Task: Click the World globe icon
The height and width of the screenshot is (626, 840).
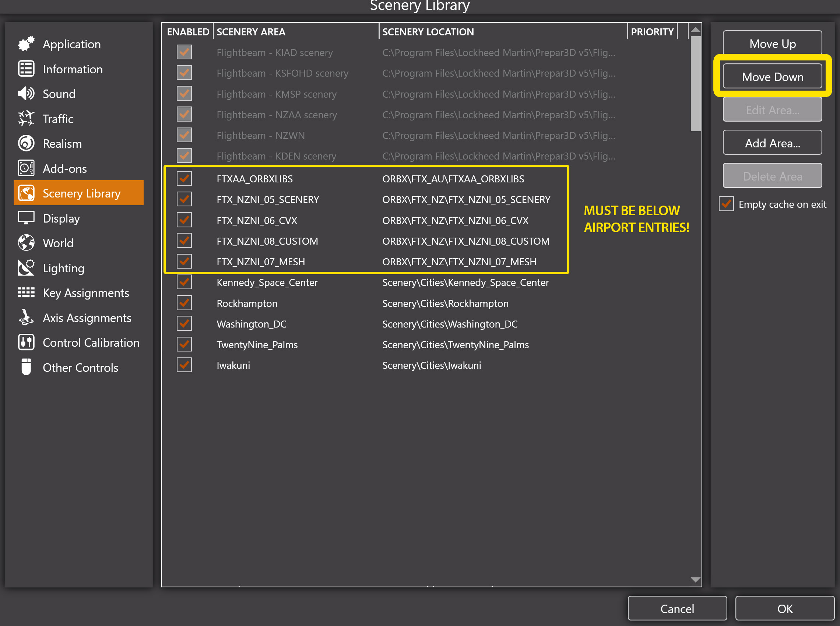Action: pos(26,243)
